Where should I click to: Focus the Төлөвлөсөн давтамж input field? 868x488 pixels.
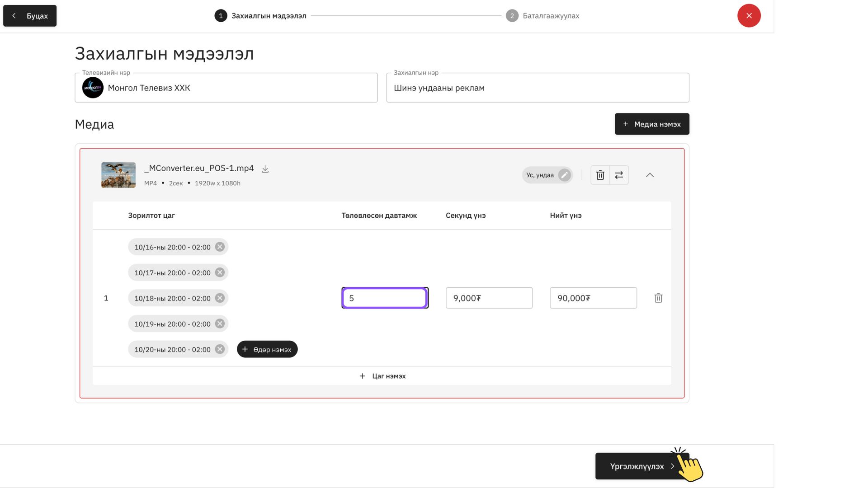click(x=385, y=298)
